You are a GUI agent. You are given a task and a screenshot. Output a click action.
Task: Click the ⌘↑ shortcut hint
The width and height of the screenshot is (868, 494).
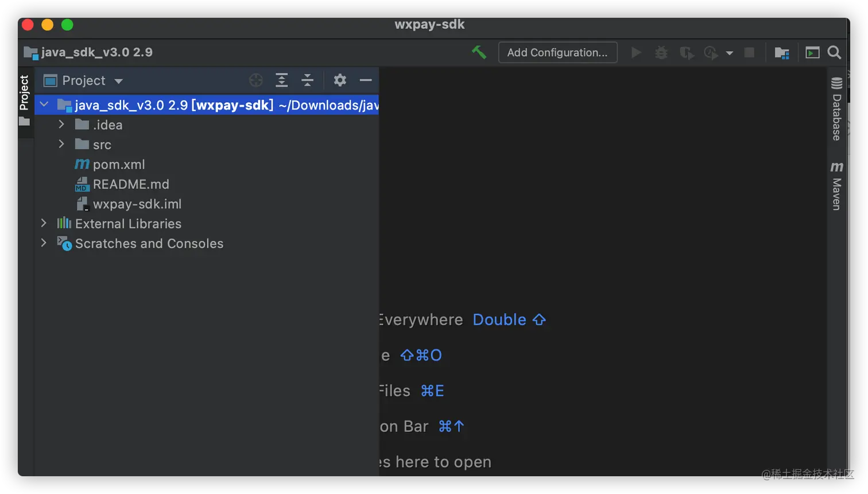pos(451,426)
